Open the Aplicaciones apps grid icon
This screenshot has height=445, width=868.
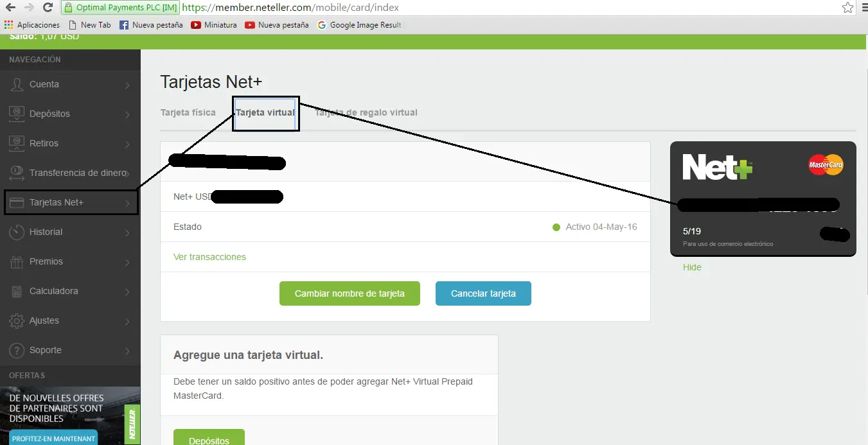(x=8, y=25)
